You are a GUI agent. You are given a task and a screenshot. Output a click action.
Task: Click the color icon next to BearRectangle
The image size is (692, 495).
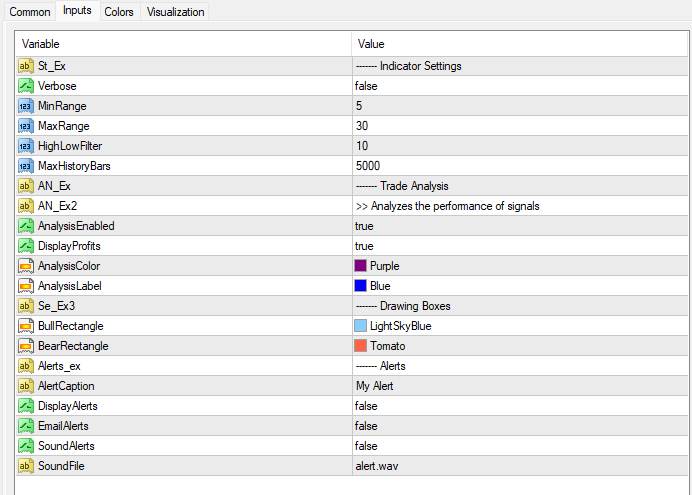26,346
